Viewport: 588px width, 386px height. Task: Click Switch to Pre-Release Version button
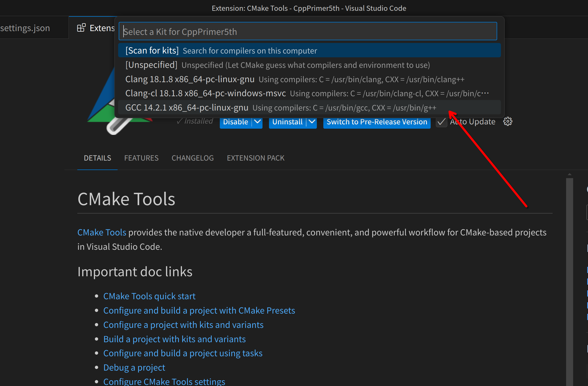(x=377, y=122)
